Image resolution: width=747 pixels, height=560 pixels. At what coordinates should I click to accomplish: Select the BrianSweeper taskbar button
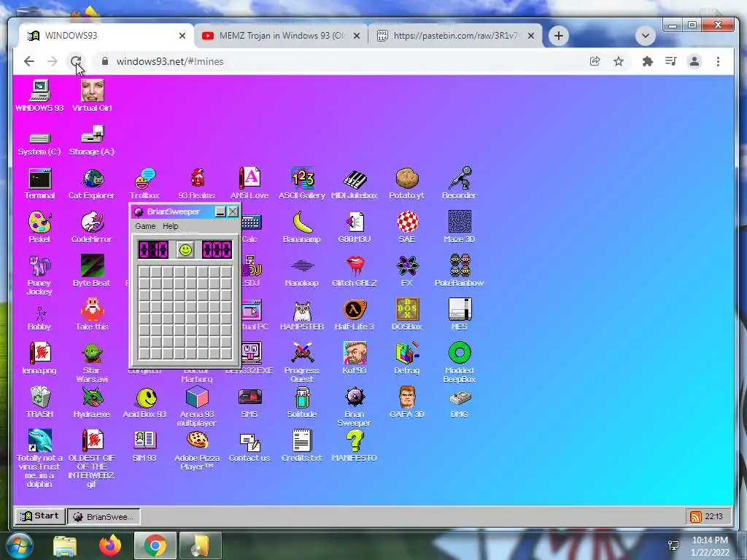[x=104, y=516]
